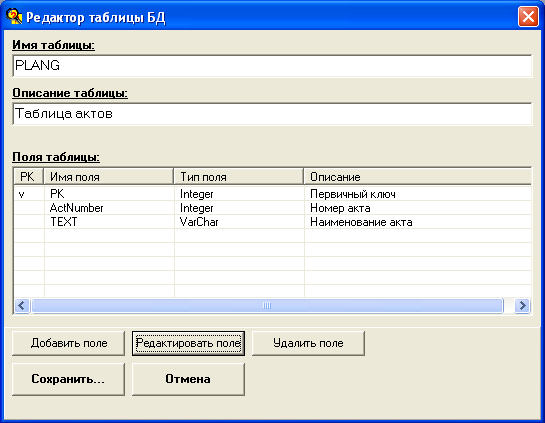The width and height of the screenshot is (545, 423).
Task: Click the 'Редактировать поле' button
Action: pos(188,343)
